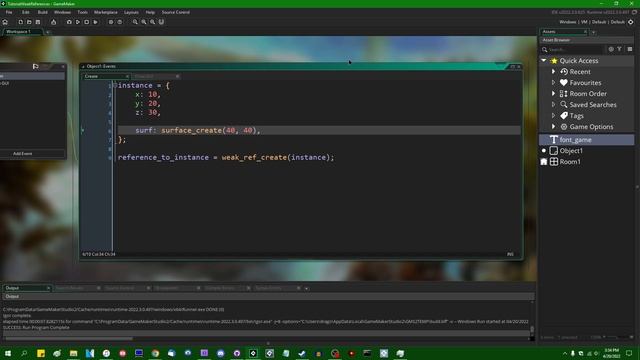Open Chrome from the taskbar
Image resolution: width=640 pixels, height=360 pixels.
click(155, 353)
